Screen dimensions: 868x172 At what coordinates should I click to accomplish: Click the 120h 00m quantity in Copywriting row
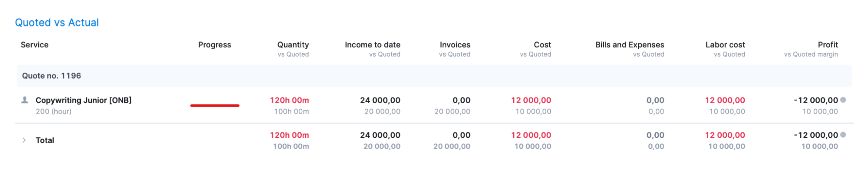tap(289, 100)
